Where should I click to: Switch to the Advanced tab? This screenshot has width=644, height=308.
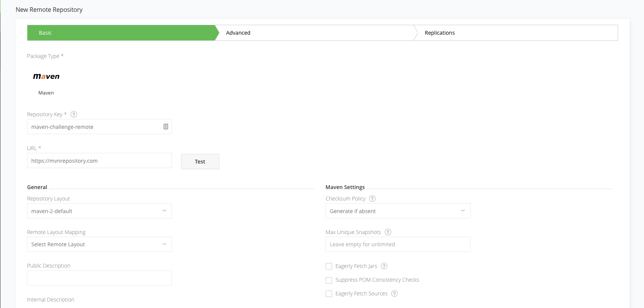pos(238,33)
